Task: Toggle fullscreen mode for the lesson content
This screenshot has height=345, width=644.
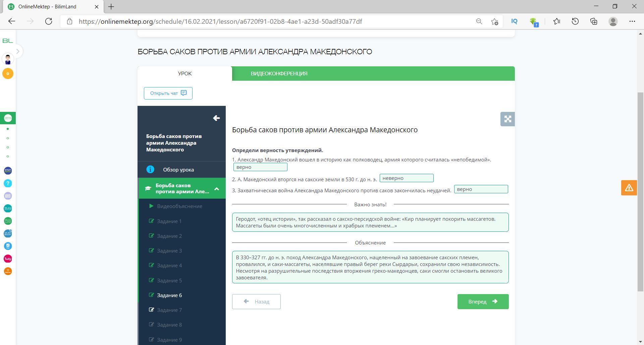Action: tap(507, 119)
